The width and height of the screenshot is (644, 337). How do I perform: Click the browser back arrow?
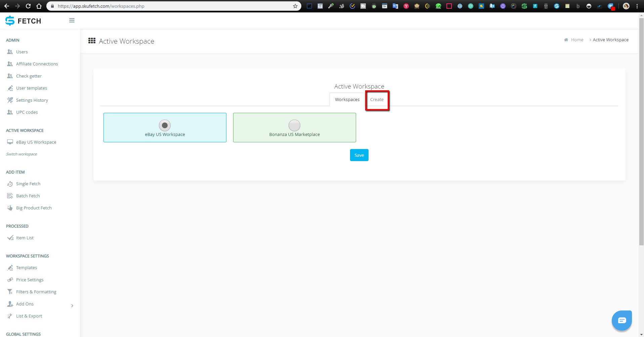(7, 6)
